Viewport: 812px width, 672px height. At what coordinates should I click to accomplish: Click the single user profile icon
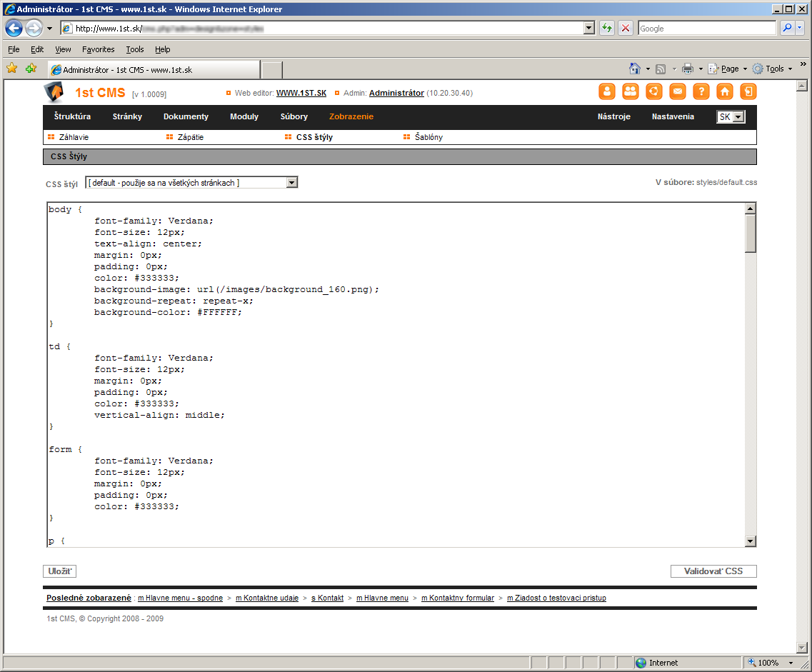607,91
